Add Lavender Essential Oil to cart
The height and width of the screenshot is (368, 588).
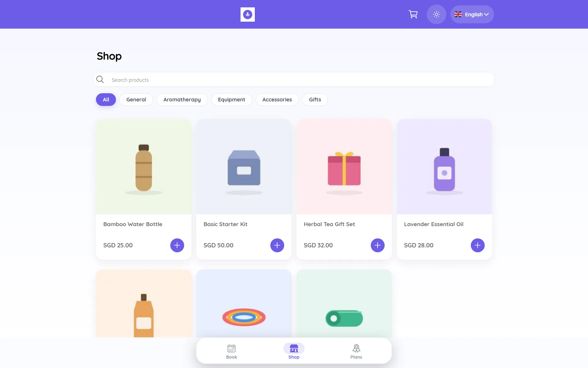click(x=478, y=245)
